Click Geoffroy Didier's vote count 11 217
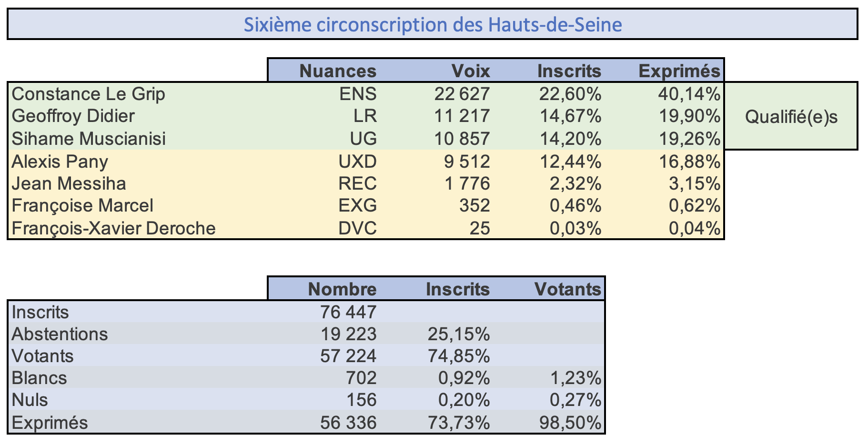The width and height of the screenshot is (868, 446). pyautogui.click(x=462, y=116)
